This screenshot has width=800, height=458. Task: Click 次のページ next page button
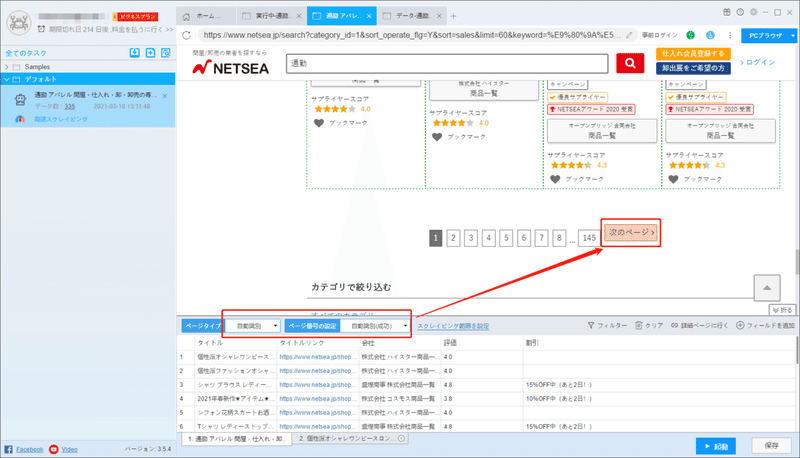tap(631, 233)
